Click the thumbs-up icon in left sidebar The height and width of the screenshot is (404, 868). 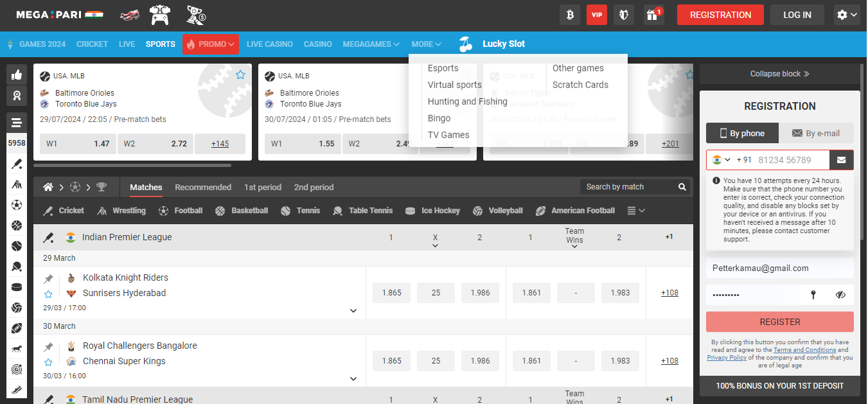[x=16, y=74]
